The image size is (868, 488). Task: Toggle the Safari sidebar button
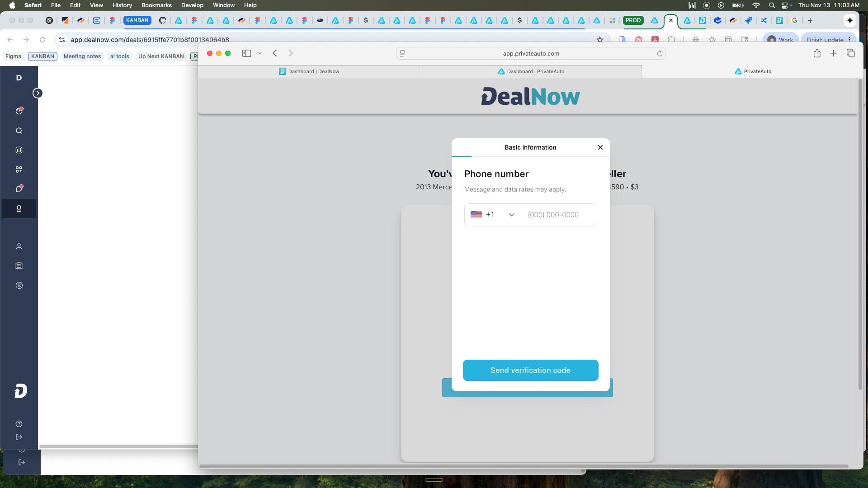click(x=246, y=53)
